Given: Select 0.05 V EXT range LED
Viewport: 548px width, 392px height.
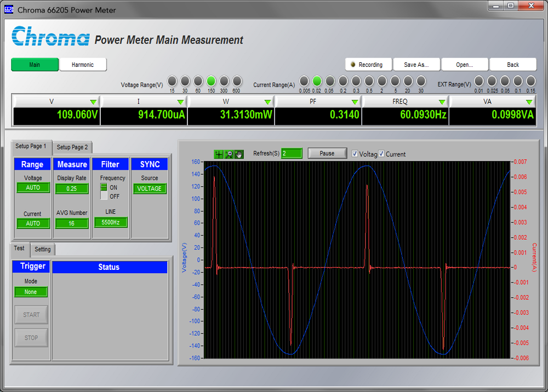Looking at the screenshot, I should [505, 81].
